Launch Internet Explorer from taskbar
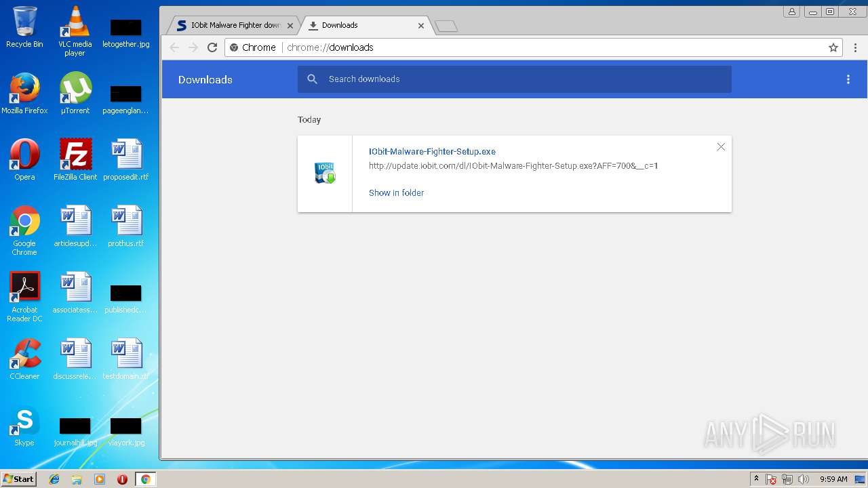The image size is (868, 488). click(x=54, y=479)
